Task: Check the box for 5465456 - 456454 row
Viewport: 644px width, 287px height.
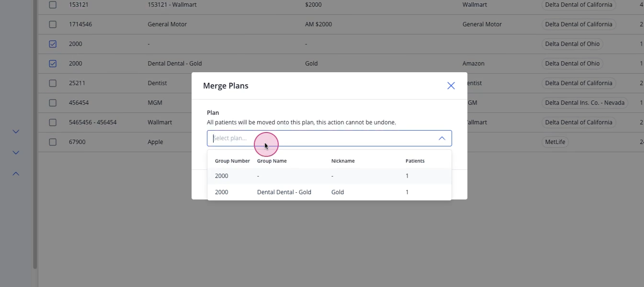Action: tap(53, 122)
